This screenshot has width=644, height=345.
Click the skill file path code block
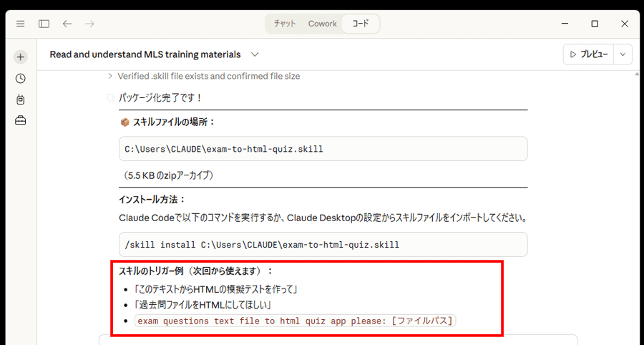tap(323, 149)
